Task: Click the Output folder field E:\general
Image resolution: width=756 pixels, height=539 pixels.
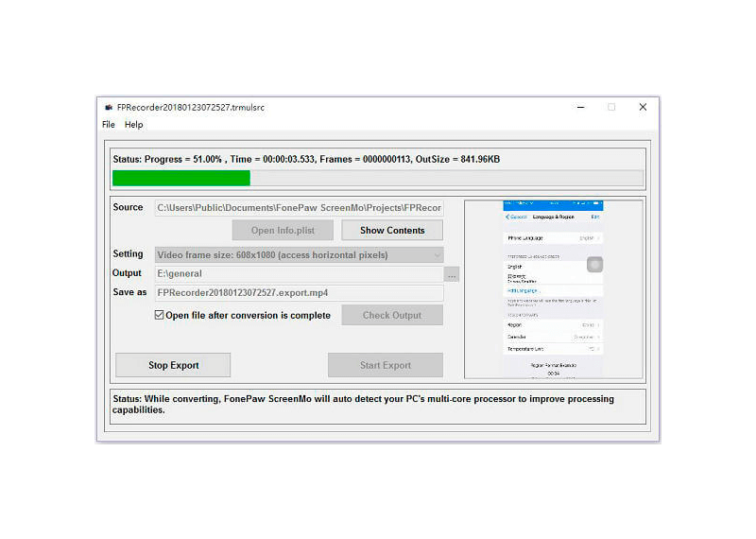Action: click(299, 273)
